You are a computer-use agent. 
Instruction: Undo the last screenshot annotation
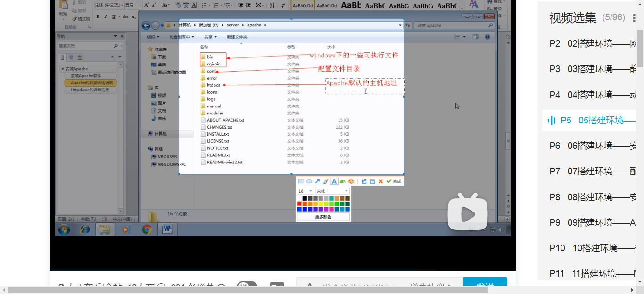click(x=343, y=181)
